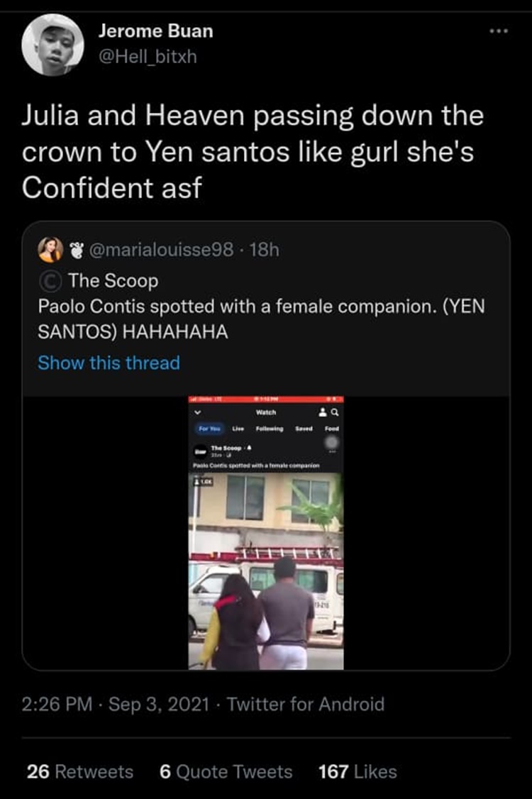The image size is (532, 799).
Task: Tap the blurred circular avatar beside the post
Action: point(330,442)
